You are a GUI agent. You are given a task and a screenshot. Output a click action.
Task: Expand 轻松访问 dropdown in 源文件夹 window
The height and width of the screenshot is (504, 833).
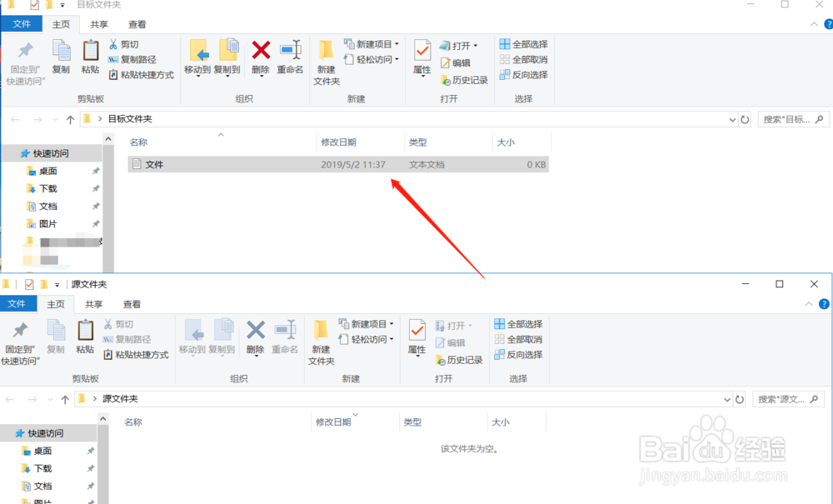[x=392, y=339]
